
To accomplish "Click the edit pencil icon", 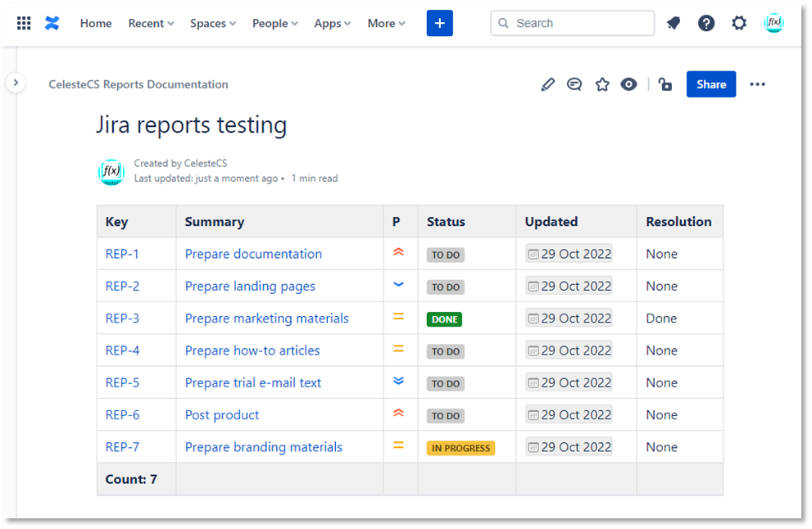I will [x=547, y=84].
